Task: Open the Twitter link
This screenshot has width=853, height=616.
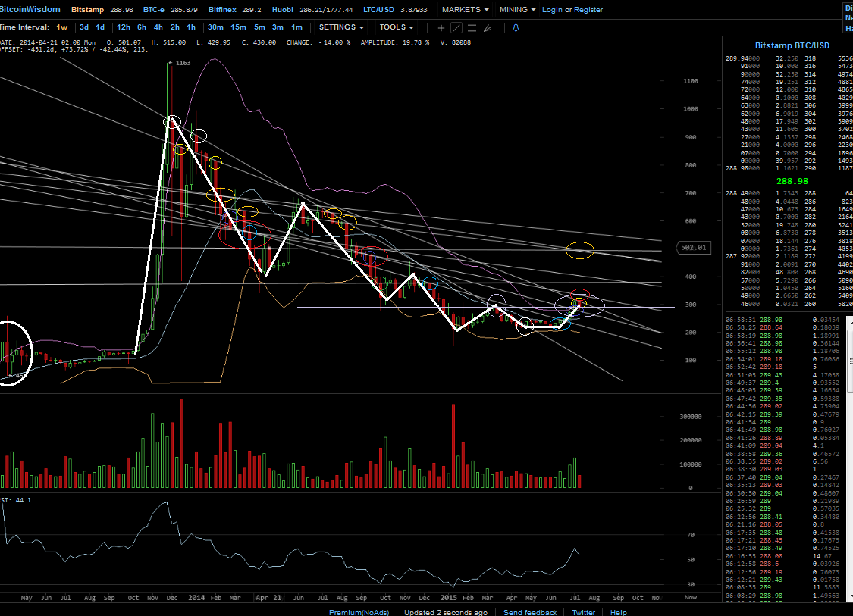Action: point(584,612)
